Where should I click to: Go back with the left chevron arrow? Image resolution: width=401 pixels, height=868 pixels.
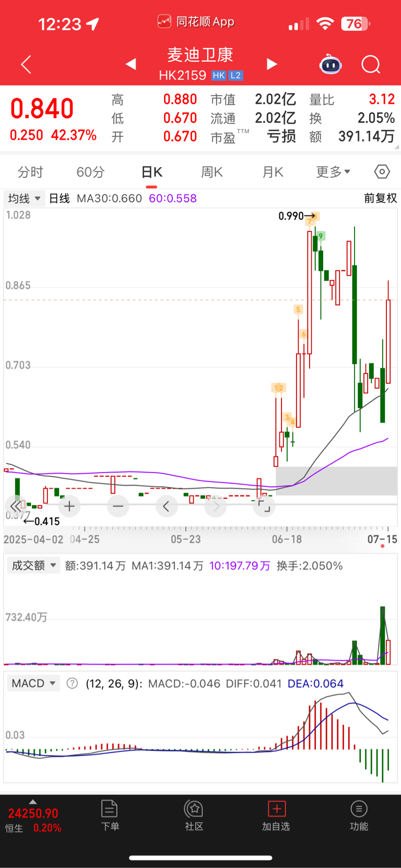pos(26,64)
